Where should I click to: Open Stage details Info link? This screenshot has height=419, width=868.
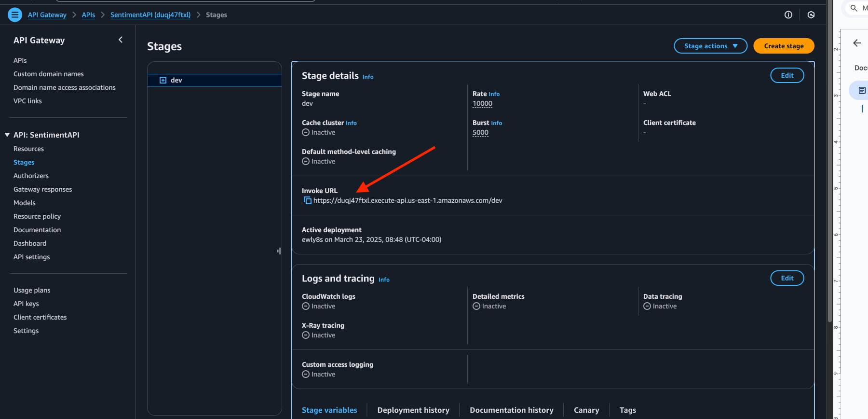(x=368, y=77)
